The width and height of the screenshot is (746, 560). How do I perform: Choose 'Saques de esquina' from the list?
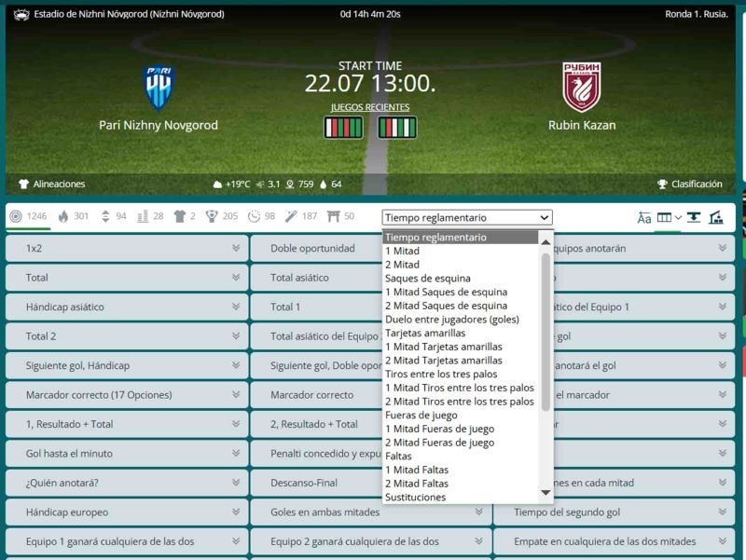tap(428, 279)
